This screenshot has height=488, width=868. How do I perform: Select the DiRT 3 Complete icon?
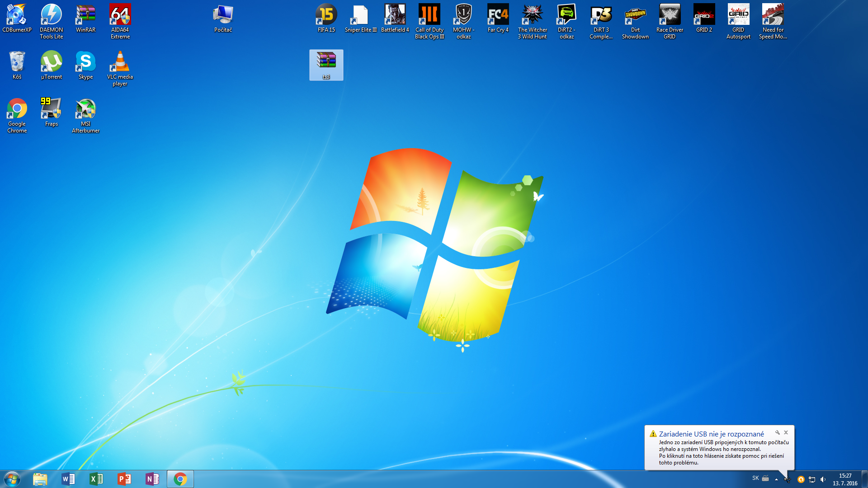click(601, 22)
